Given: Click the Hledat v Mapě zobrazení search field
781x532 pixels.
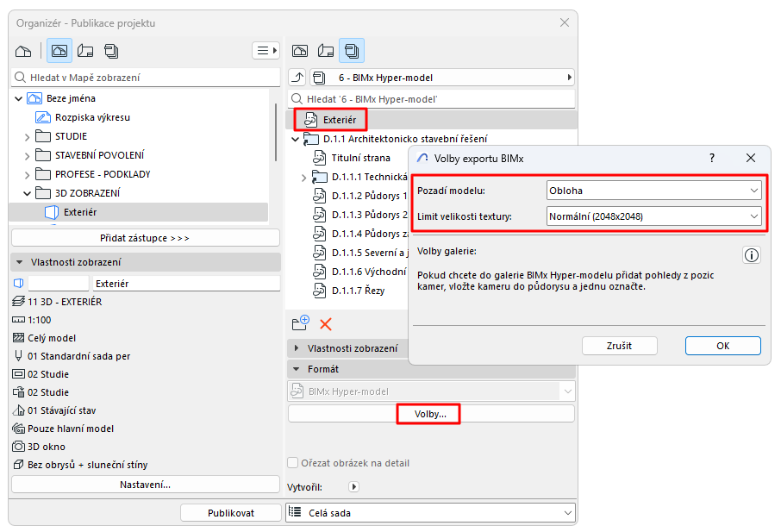Looking at the screenshot, I should coord(146,78).
